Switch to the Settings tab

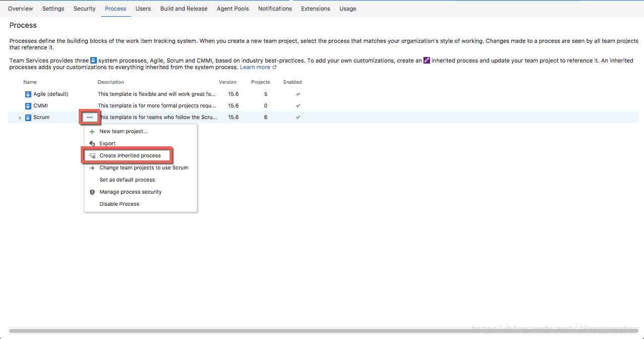point(53,9)
